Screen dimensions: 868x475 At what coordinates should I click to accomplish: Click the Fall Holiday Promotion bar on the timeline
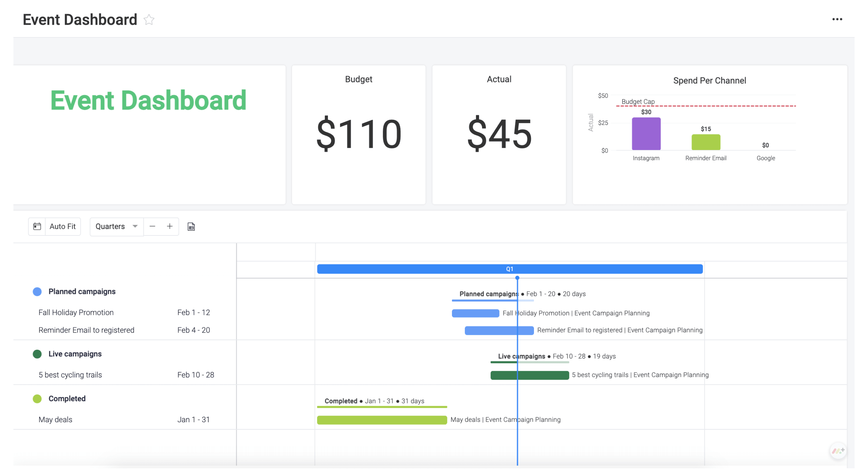coord(475,313)
